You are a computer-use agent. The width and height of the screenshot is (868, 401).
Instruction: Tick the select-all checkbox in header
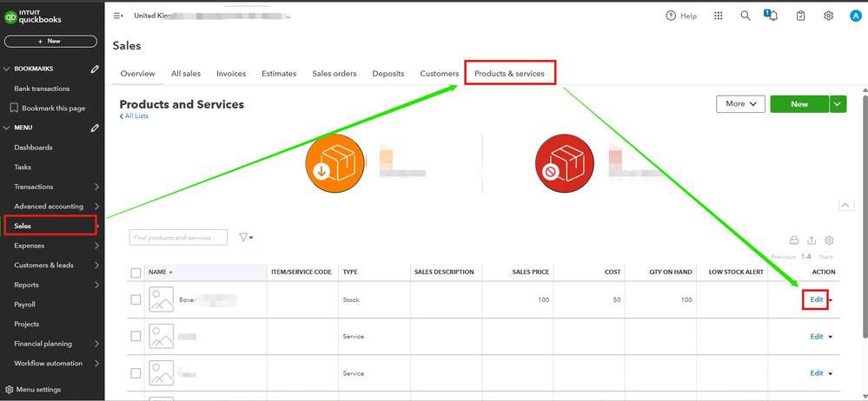coord(136,273)
